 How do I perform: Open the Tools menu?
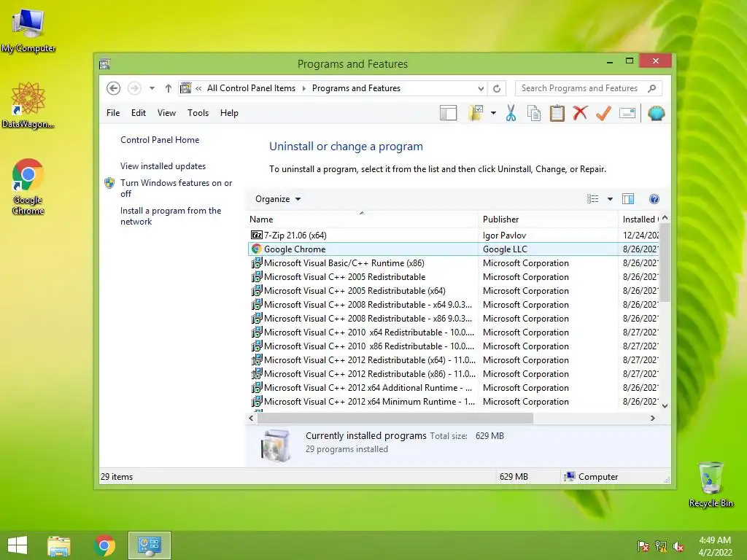[x=198, y=113]
